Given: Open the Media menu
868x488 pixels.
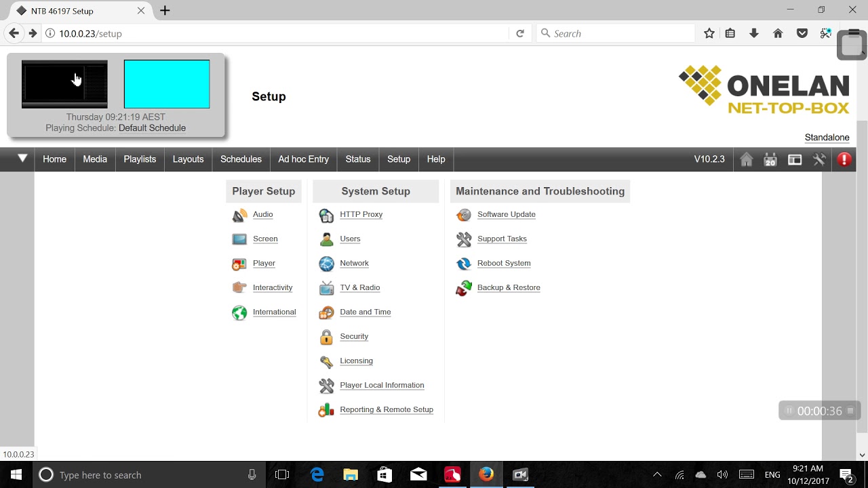Looking at the screenshot, I should pyautogui.click(x=95, y=159).
